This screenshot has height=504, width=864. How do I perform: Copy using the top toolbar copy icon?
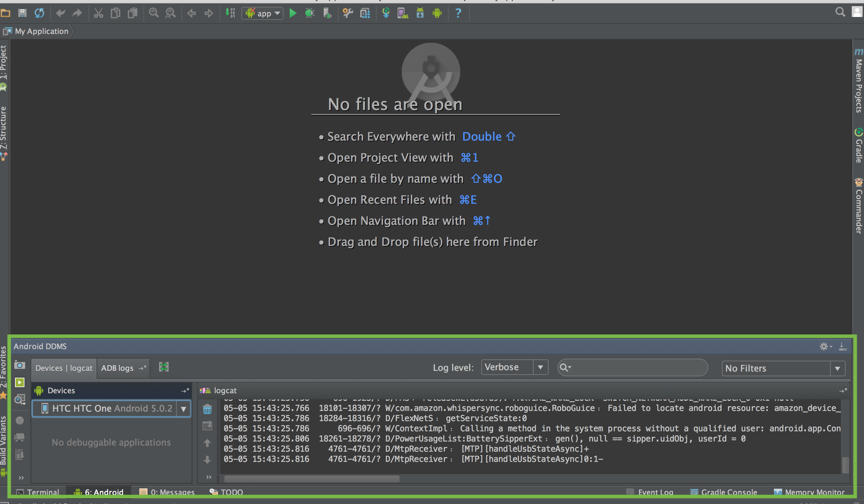116,13
